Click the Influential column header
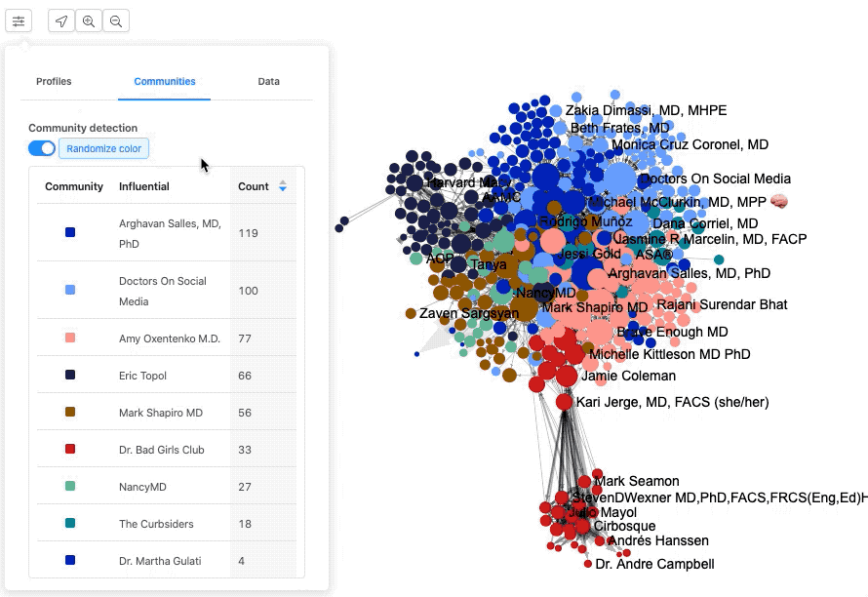The width and height of the screenshot is (868, 597). [x=144, y=186]
